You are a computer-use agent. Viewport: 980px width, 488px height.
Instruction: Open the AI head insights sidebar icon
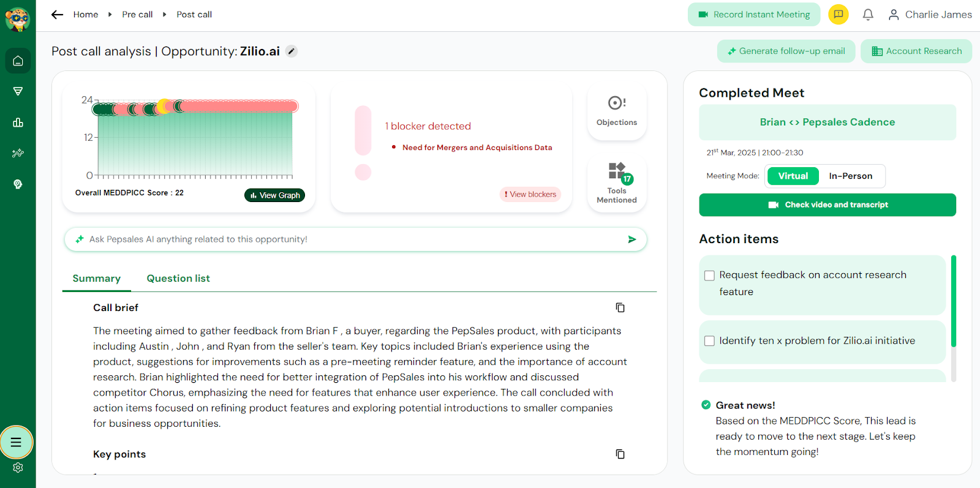[18, 184]
